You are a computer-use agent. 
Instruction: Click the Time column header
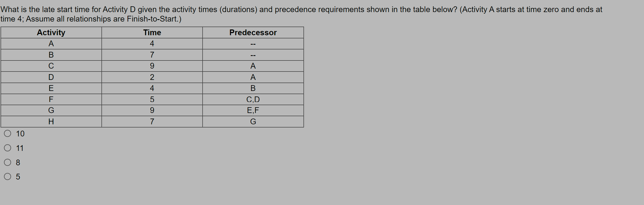(x=152, y=33)
